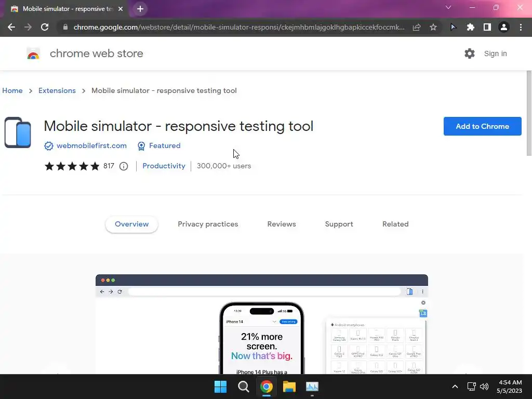Open the monitor app in taskbar

point(312,387)
